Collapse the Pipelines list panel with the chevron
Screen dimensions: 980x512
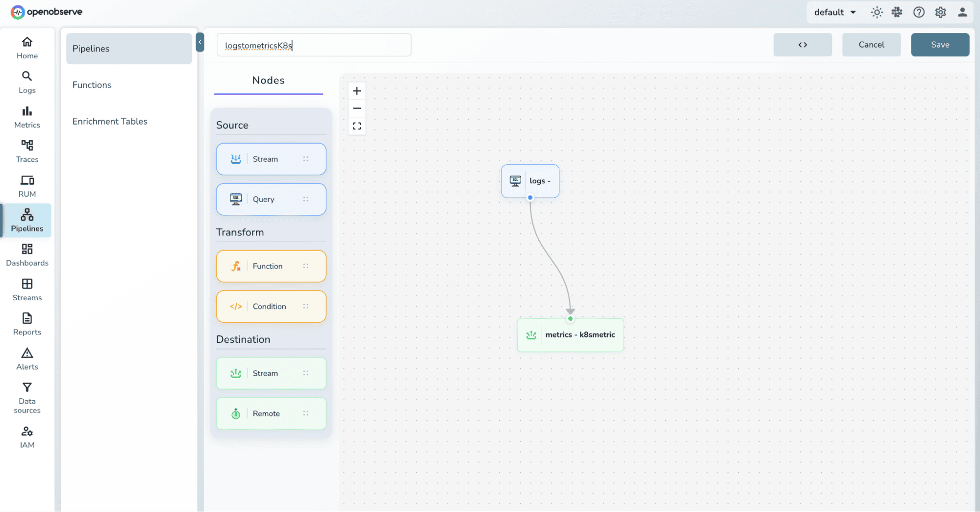pos(200,43)
